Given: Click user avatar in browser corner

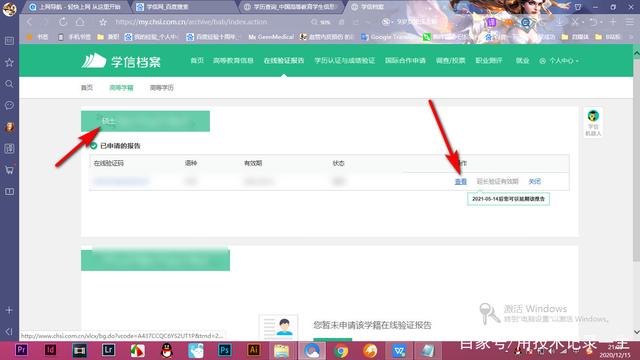Looking at the screenshot, I should point(9,9).
